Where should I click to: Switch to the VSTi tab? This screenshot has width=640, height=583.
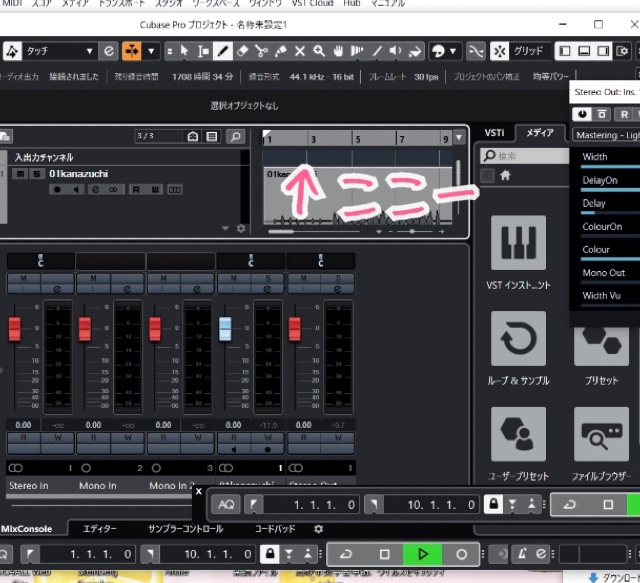(x=494, y=133)
